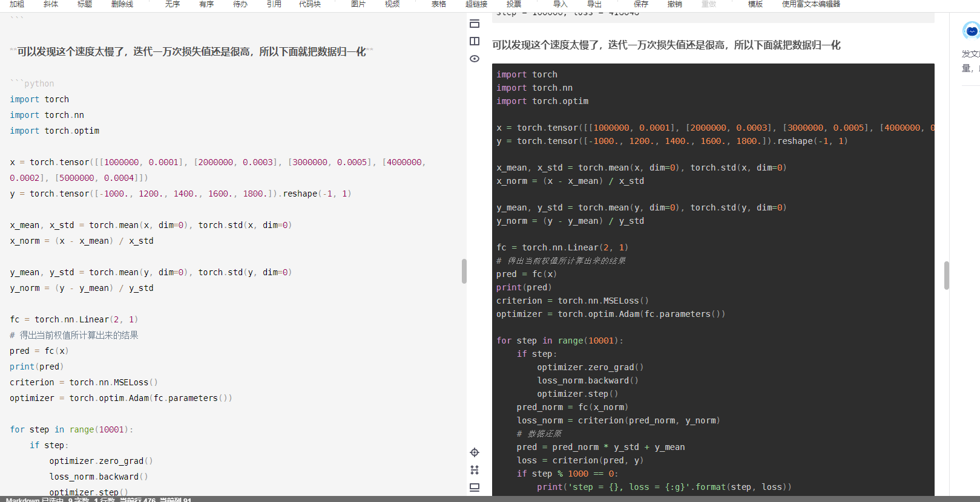Viewport: 980px width, 502px height.
Task: Click 'y_norm = (y - y_mean) / y_std' in preview
Action: 570,221
